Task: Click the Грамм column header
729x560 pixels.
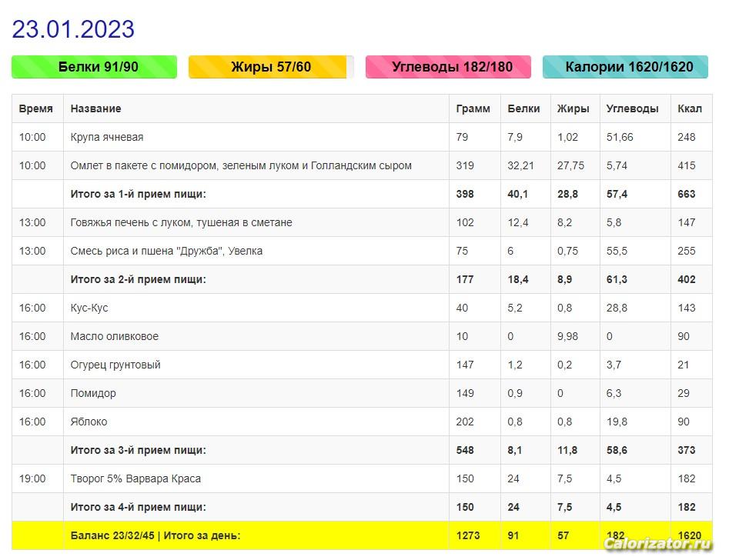Action: [x=473, y=108]
